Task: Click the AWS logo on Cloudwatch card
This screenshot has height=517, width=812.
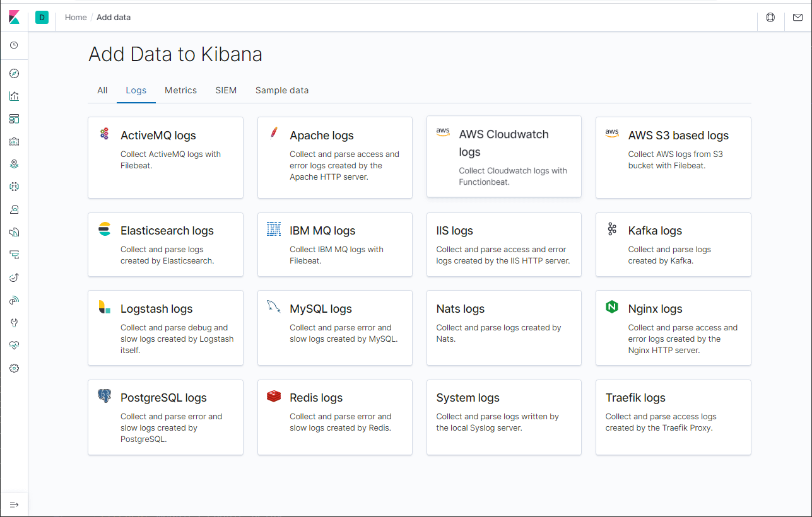Action: (x=443, y=132)
